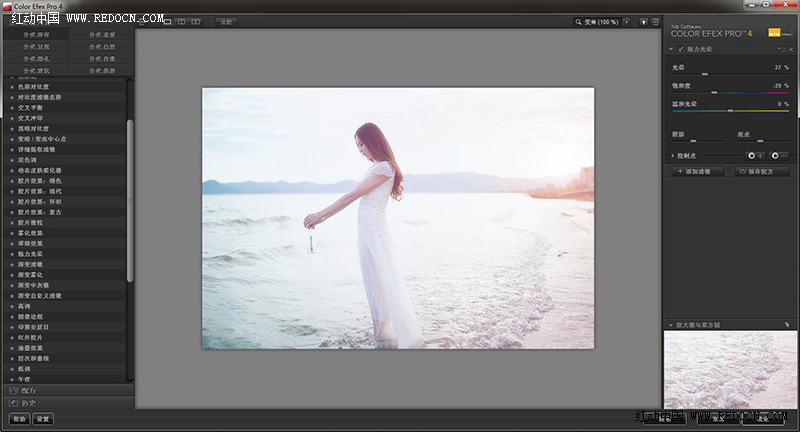Image resolution: width=800 pixels, height=432 pixels.
Task: Adjust the 阴影 shadows slider
Action: pos(693,141)
